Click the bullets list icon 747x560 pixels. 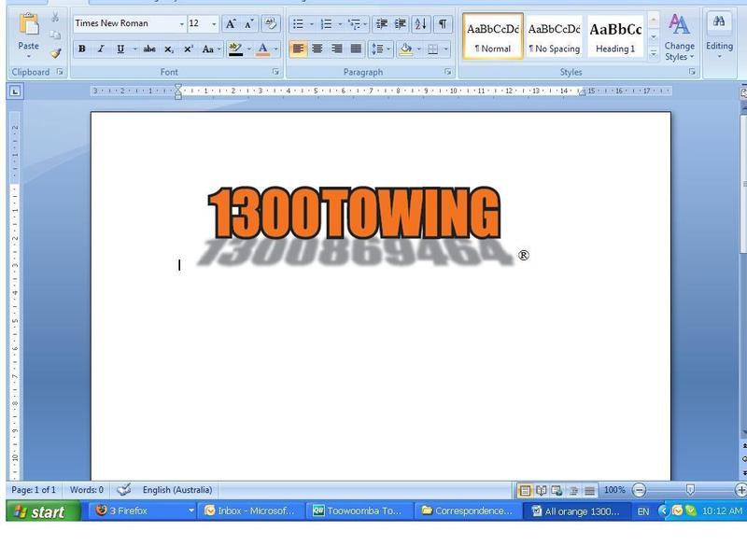click(298, 24)
